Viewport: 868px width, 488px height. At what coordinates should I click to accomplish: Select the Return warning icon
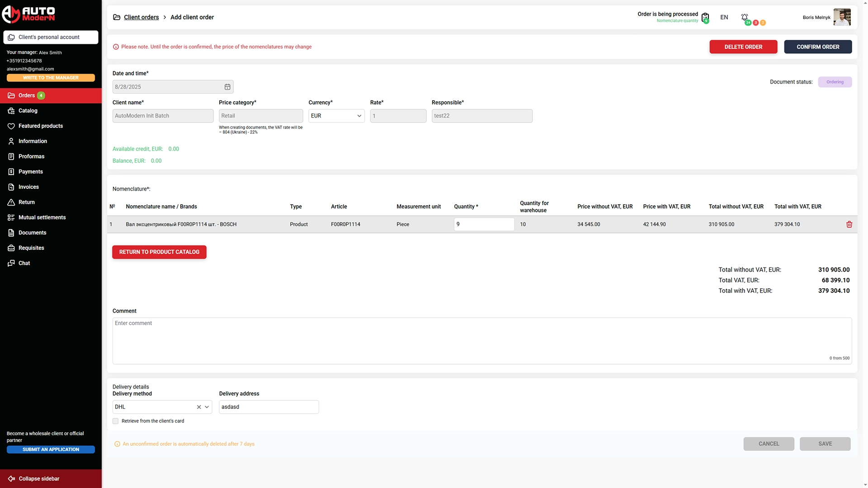[11, 202]
